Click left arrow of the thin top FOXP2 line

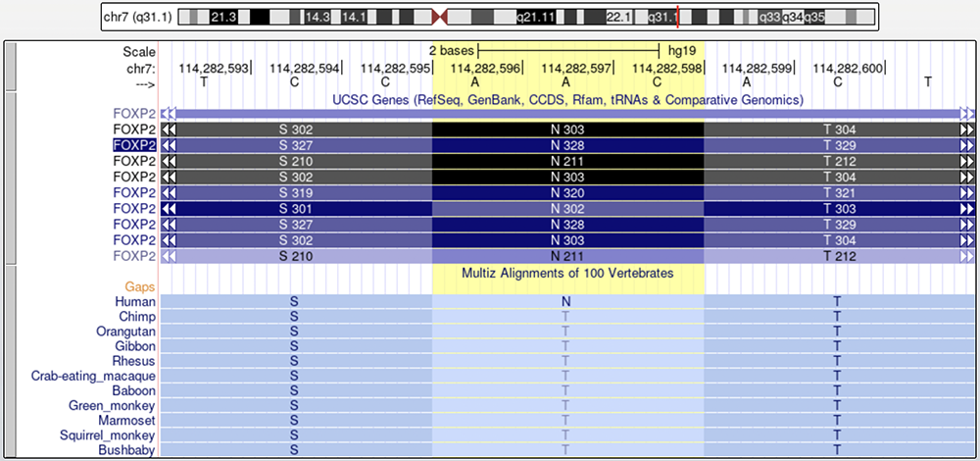click(x=169, y=114)
